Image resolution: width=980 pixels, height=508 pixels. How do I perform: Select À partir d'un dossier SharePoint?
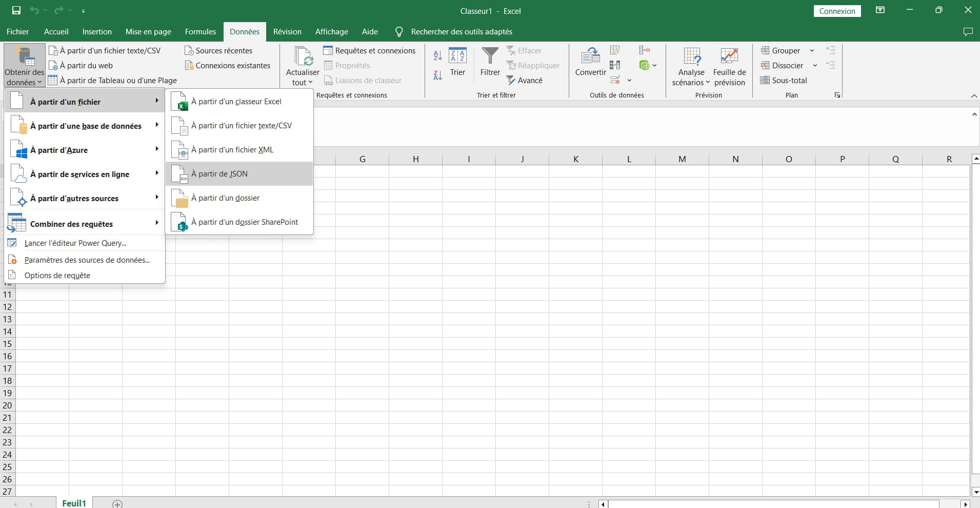tap(239, 222)
